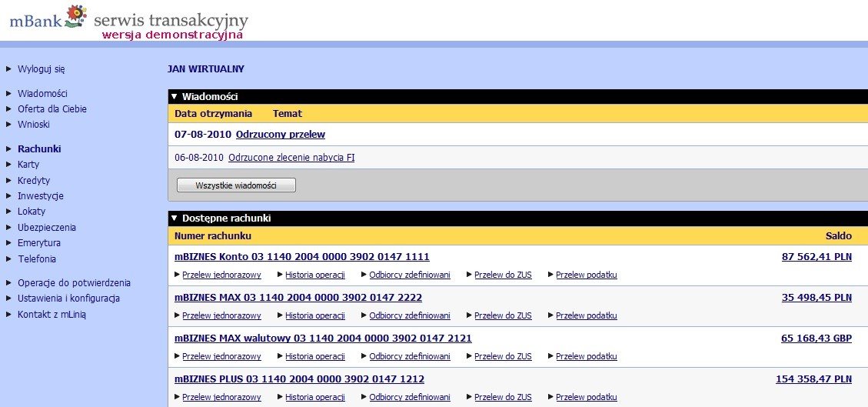Screen dimensions: 868x407
Task: Select Rachunki in the sidebar
Action: tap(39, 149)
